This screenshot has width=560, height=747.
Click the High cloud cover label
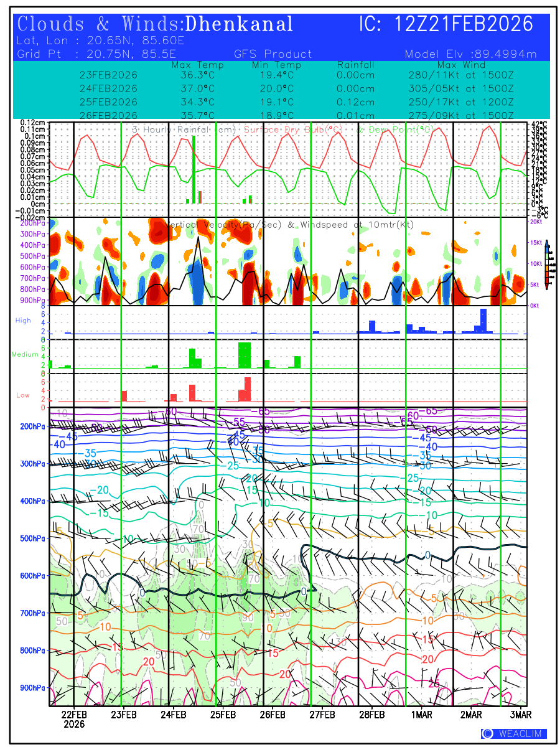[23, 320]
